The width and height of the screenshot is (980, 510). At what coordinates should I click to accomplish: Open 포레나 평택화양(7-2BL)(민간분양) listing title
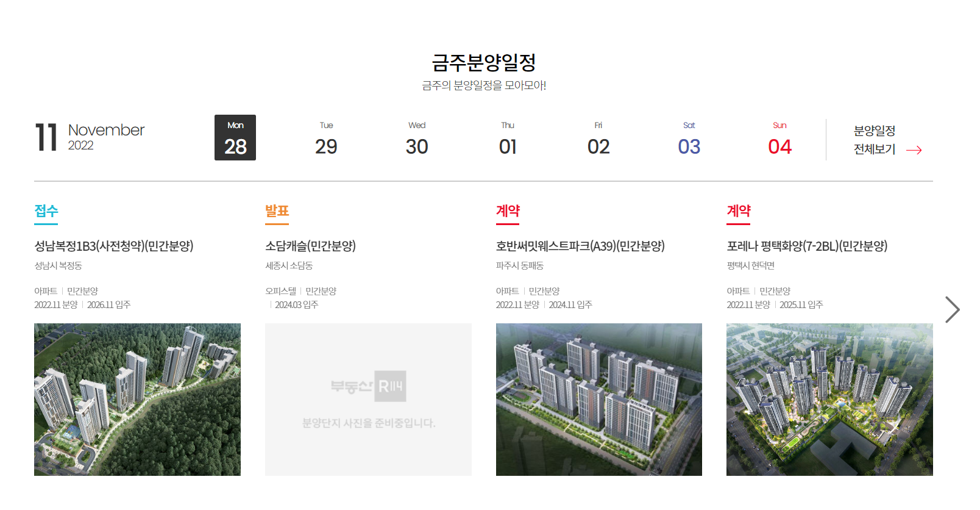point(807,246)
